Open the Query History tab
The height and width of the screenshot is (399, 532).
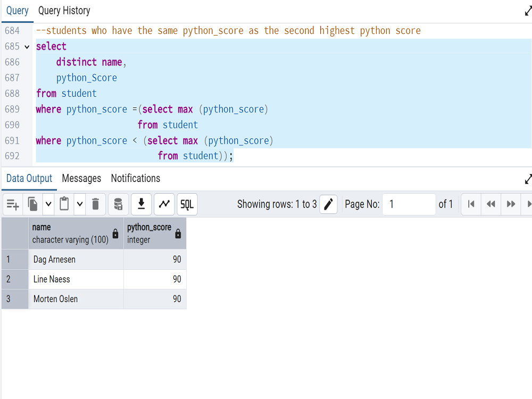(x=64, y=11)
